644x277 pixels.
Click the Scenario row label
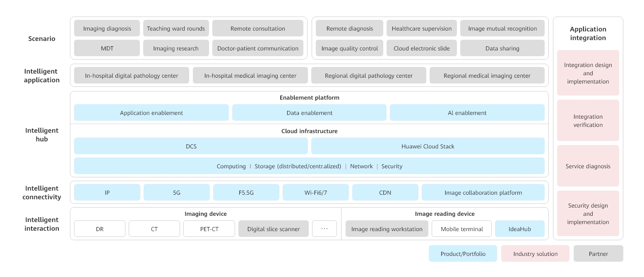(x=42, y=38)
